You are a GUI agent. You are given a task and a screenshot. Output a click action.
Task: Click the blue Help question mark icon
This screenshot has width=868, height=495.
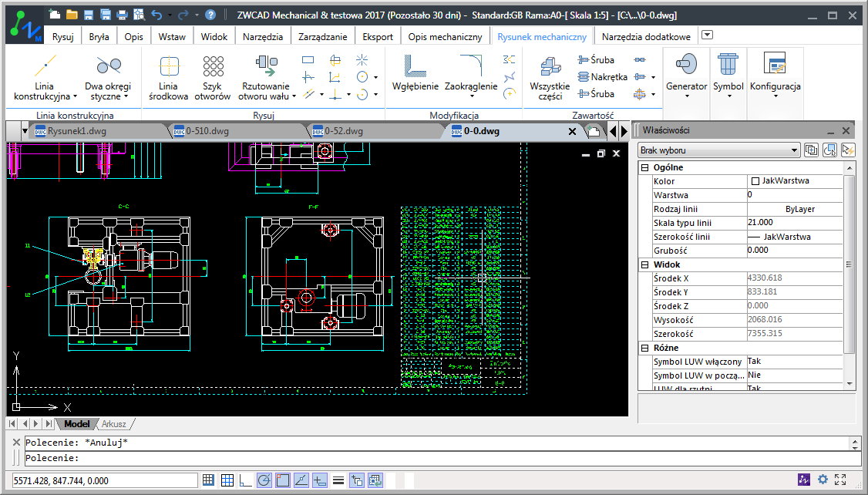click(210, 15)
